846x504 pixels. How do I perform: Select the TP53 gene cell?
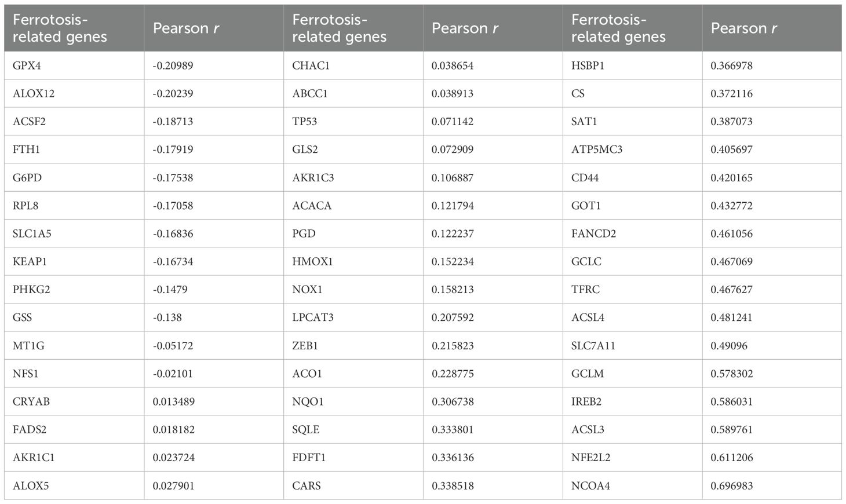(304, 121)
